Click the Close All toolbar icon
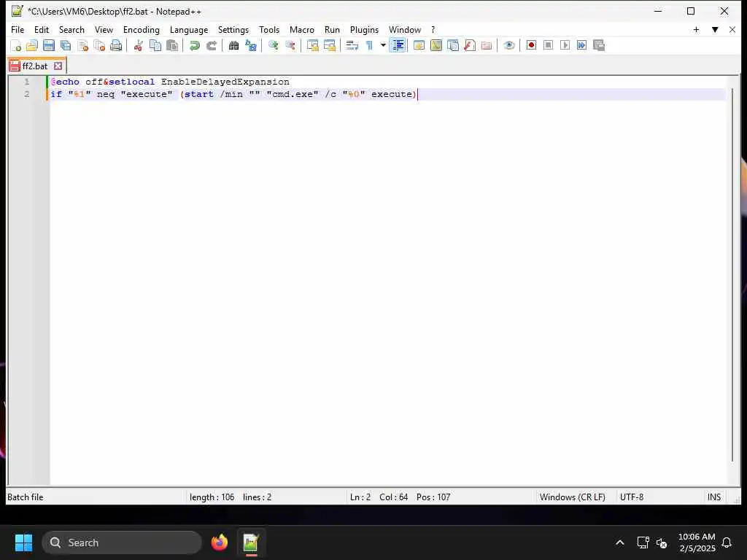The height and width of the screenshot is (560, 747). (99, 46)
